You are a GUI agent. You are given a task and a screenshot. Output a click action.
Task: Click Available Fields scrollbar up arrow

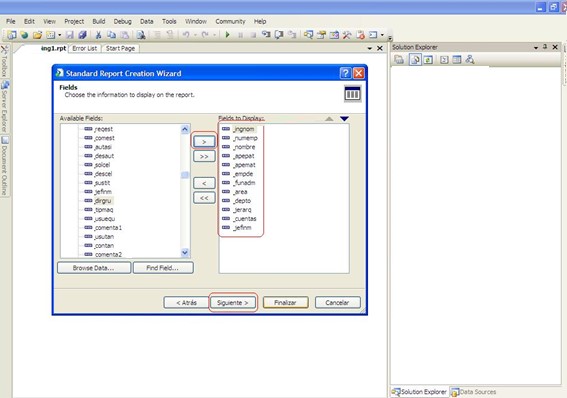click(185, 129)
